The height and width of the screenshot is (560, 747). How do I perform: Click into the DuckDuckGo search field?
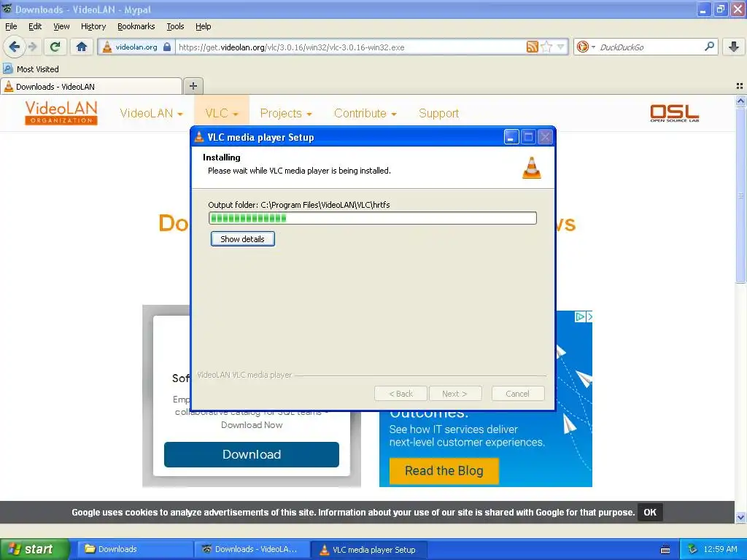point(650,47)
